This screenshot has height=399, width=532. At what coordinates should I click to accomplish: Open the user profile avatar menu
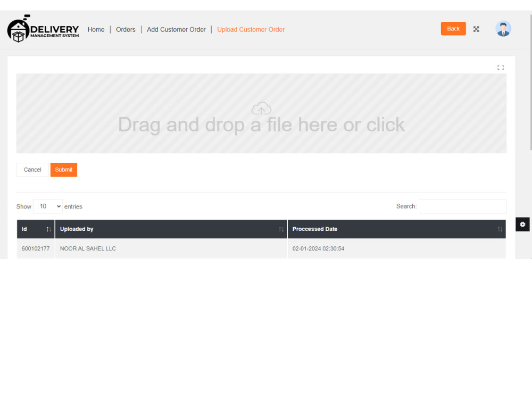[503, 29]
